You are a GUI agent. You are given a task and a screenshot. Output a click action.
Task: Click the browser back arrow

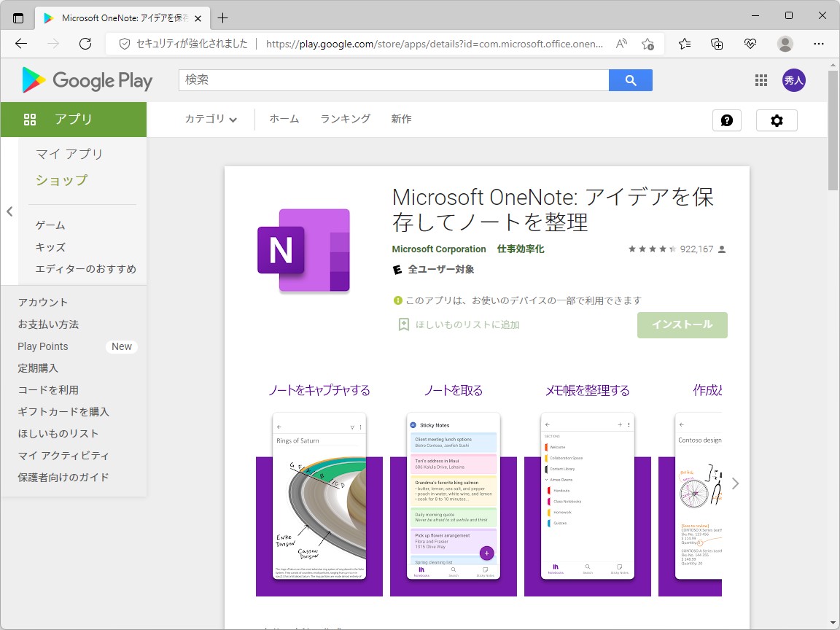21,44
